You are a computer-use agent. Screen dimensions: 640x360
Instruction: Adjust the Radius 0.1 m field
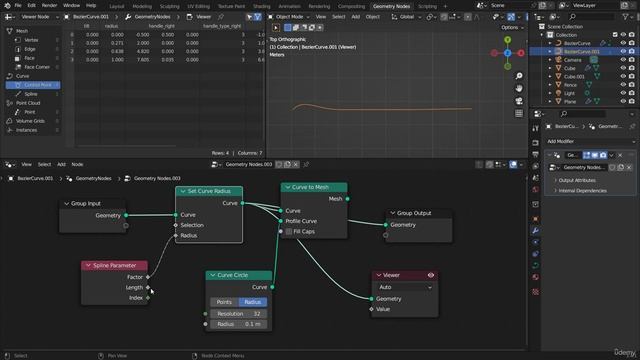point(239,324)
